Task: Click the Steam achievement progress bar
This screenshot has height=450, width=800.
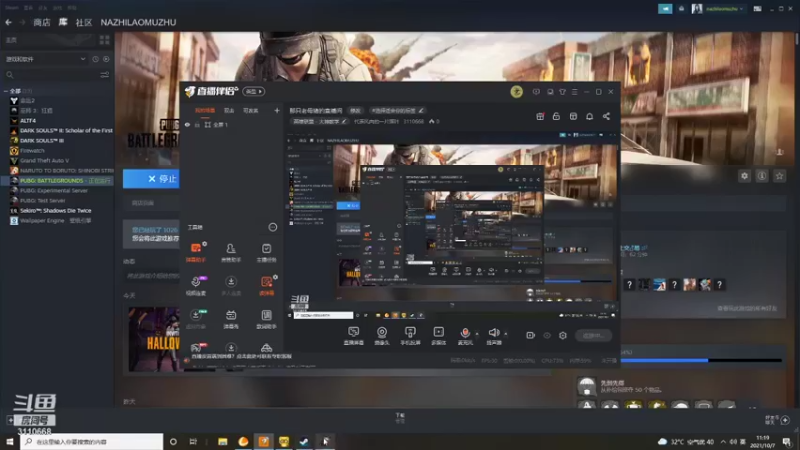Action: (701, 360)
